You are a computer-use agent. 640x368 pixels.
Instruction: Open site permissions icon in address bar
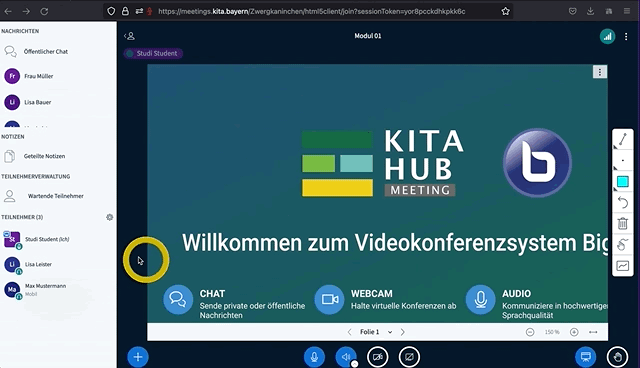139,11
